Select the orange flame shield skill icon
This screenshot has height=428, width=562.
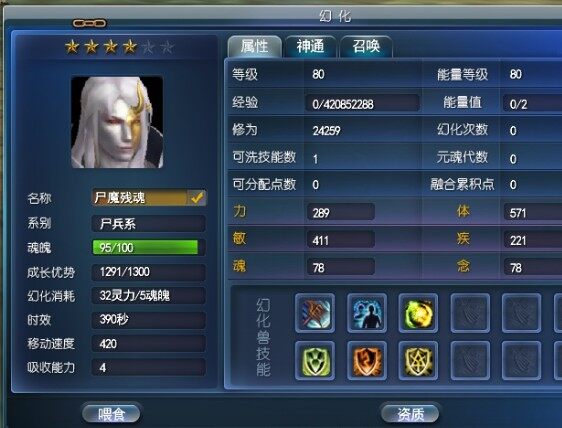coord(367,361)
